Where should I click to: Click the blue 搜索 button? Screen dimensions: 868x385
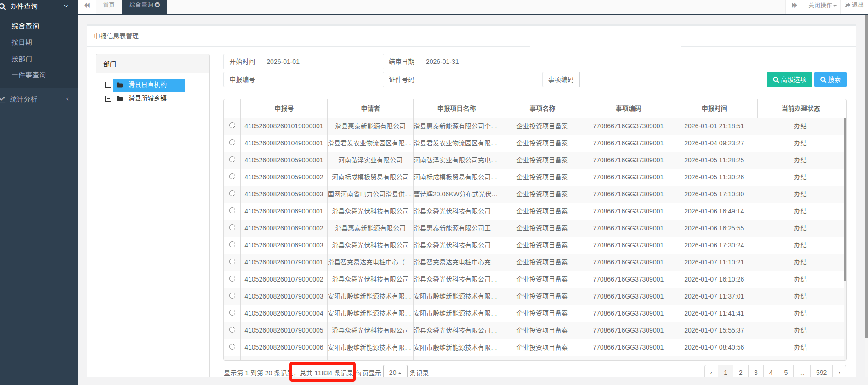(x=830, y=80)
